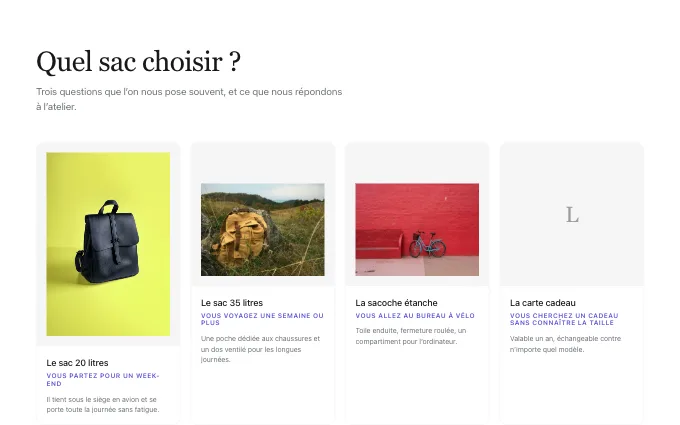This screenshot has width=680, height=425.
Task: Click the blue bicycle in the photo
Action: pos(428,244)
